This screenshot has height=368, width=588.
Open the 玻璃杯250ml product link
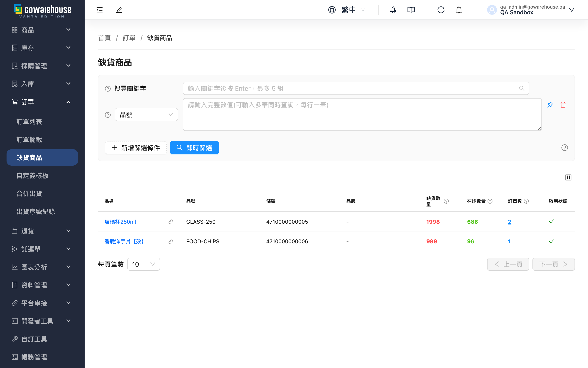point(120,222)
